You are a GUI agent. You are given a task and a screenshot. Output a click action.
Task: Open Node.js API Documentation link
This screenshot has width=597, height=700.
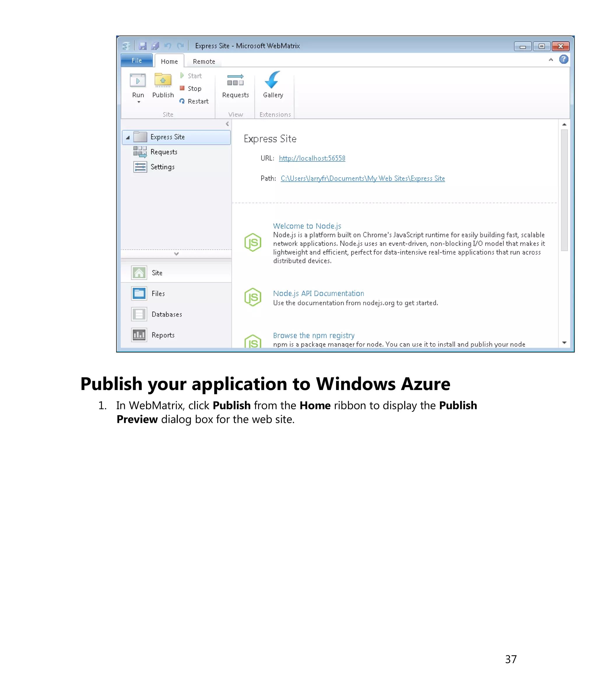coord(318,293)
